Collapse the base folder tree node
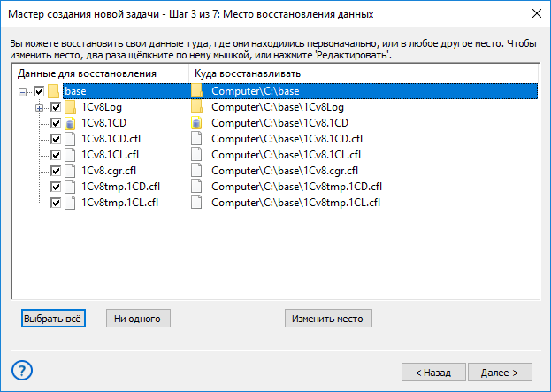551x392 pixels. 22,92
